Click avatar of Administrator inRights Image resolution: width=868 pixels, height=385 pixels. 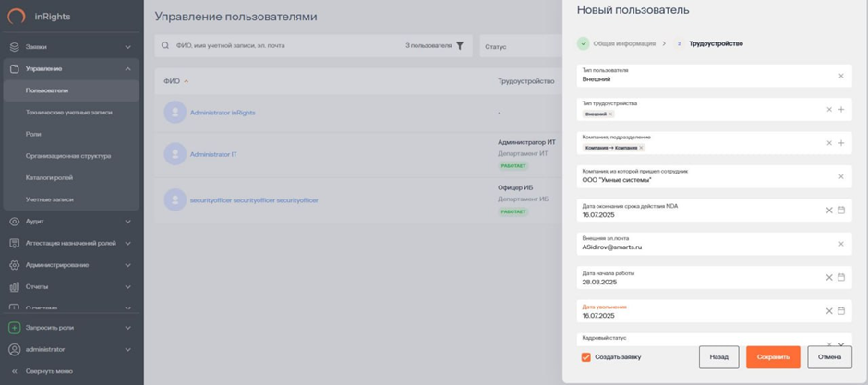[x=175, y=113]
